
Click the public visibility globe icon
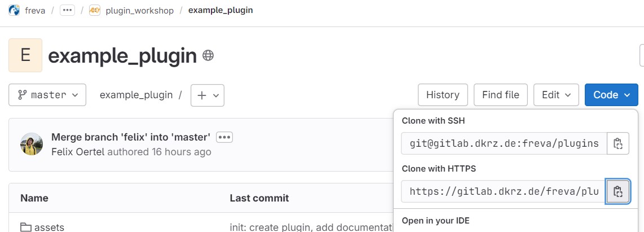pos(208,55)
